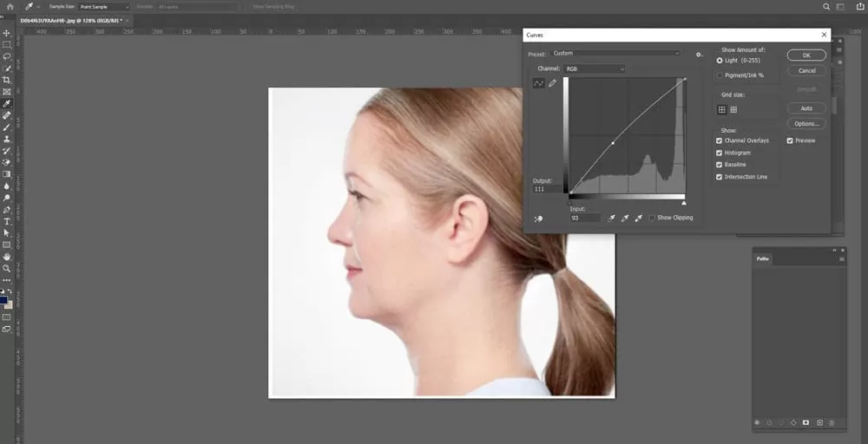Go to Home screen icon
This screenshot has height=444, width=868.
point(10,7)
